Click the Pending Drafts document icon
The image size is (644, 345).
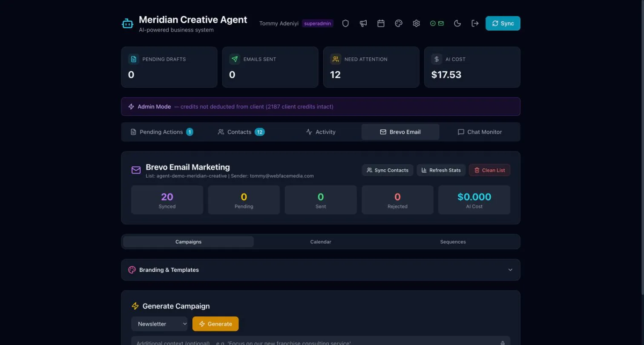[134, 59]
